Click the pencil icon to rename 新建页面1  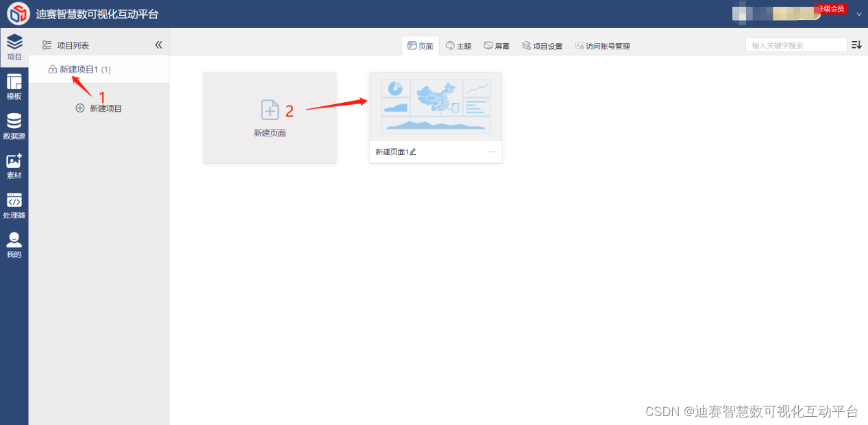point(412,151)
